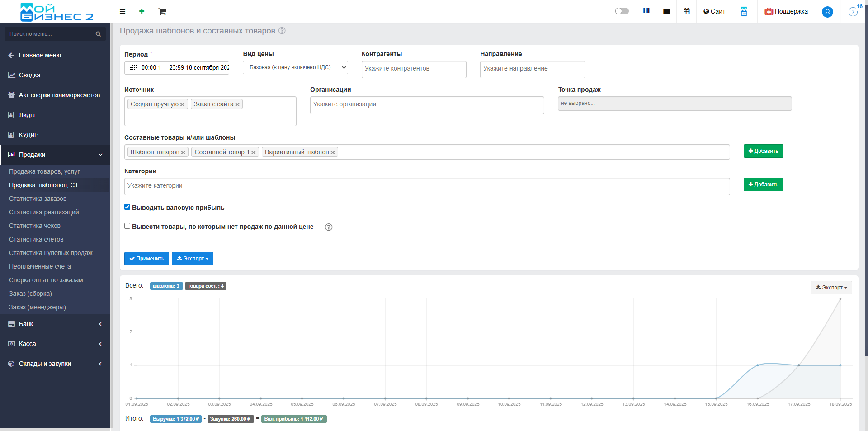Remove the 'Заказ с сайта' source tag
The image size is (868, 431).
[237, 104]
